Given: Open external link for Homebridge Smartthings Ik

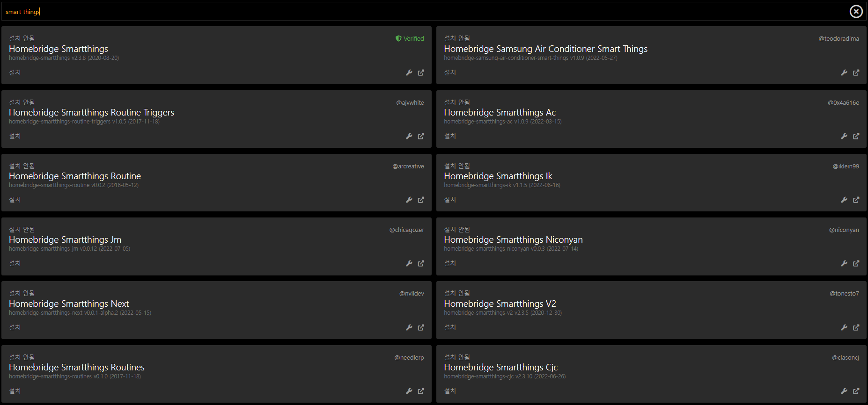Looking at the screenshot, I should click(856, 200).
